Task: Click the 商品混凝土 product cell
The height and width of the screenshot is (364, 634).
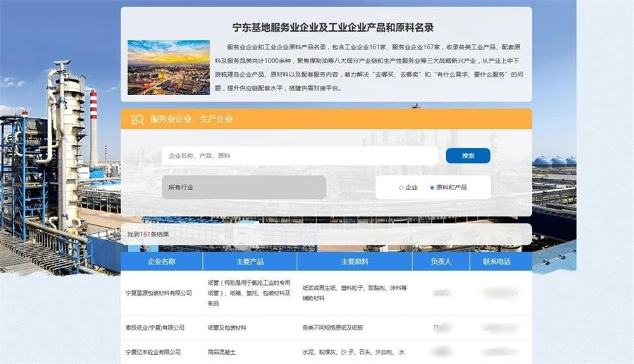Action: coord(222,352)
